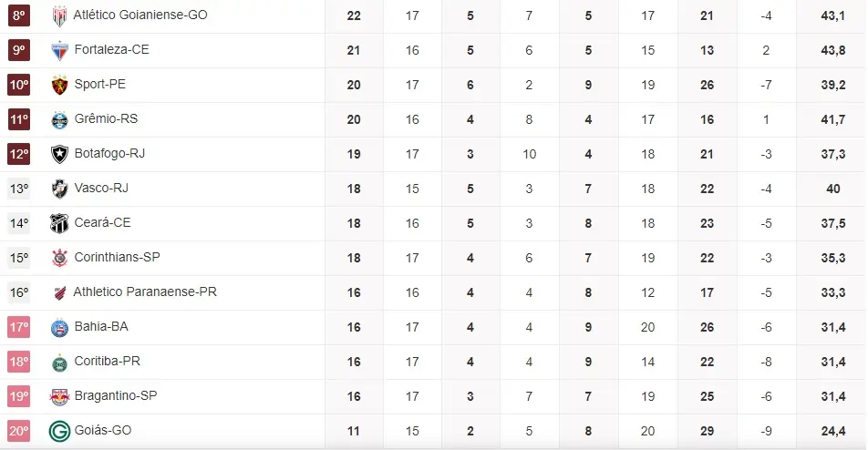The image size is (868, 450).
Task: Click the Athletico Paranaense crest icon
Action: coord(59,292)
